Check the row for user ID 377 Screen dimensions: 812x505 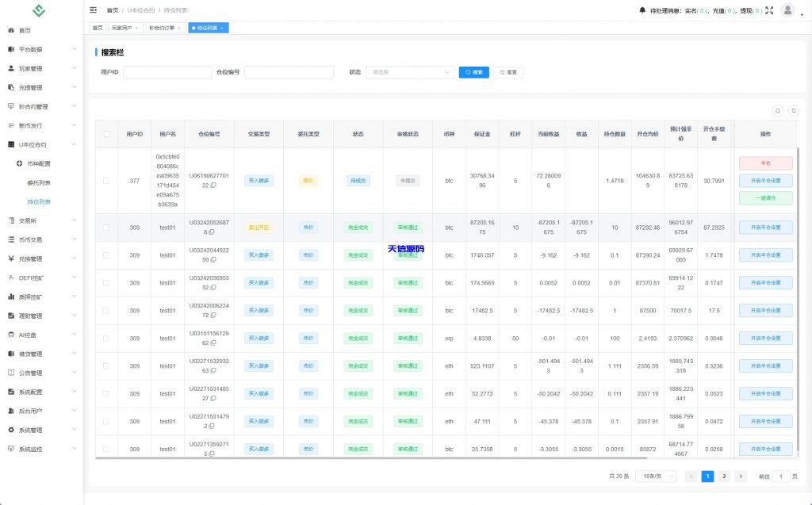[x=106, y=181]
